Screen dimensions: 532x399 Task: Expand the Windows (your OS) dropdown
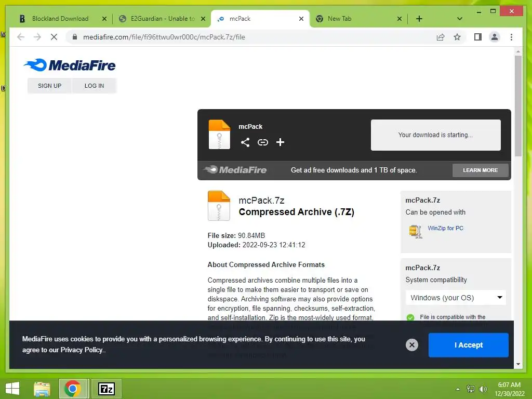pyautogui.click(x=456, y=298)
